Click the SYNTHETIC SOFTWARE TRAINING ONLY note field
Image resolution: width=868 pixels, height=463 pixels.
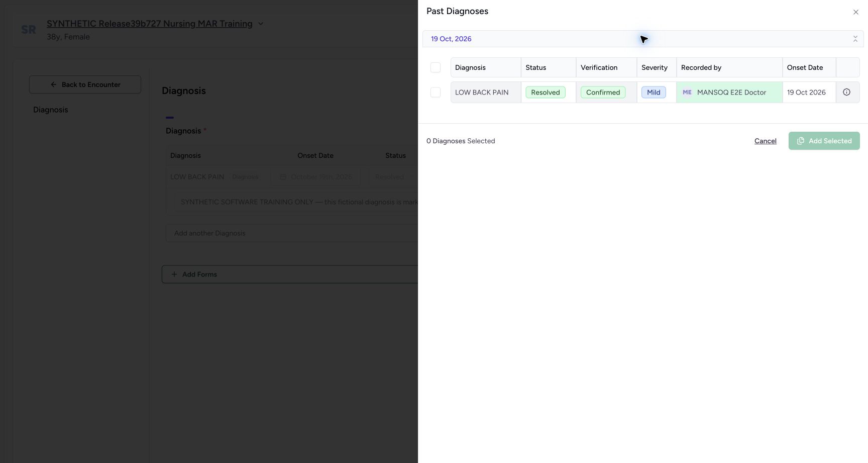296,202
